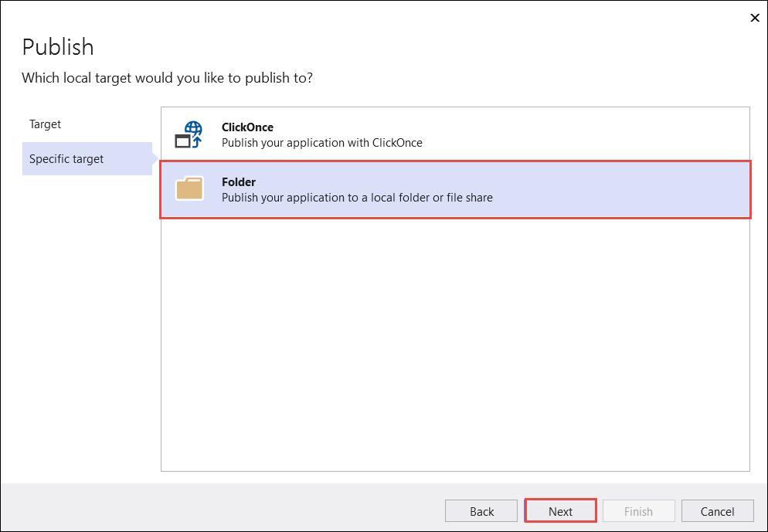Go Back to the previous wizard step
This screenshot has width=768, height=532.
point(481,511)
